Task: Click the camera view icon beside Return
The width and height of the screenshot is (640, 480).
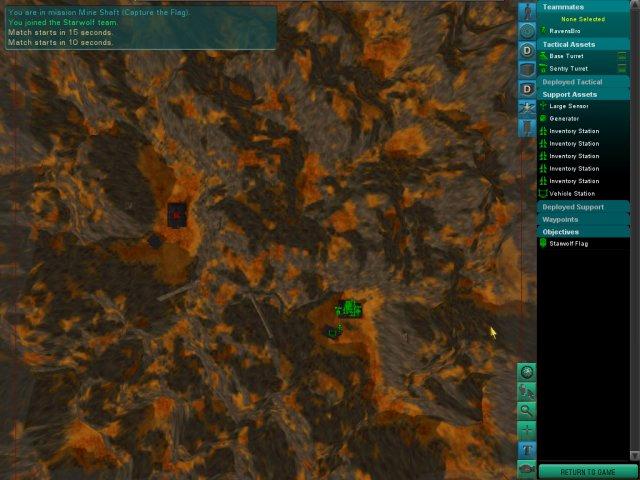Action: (x=527, y=469)
